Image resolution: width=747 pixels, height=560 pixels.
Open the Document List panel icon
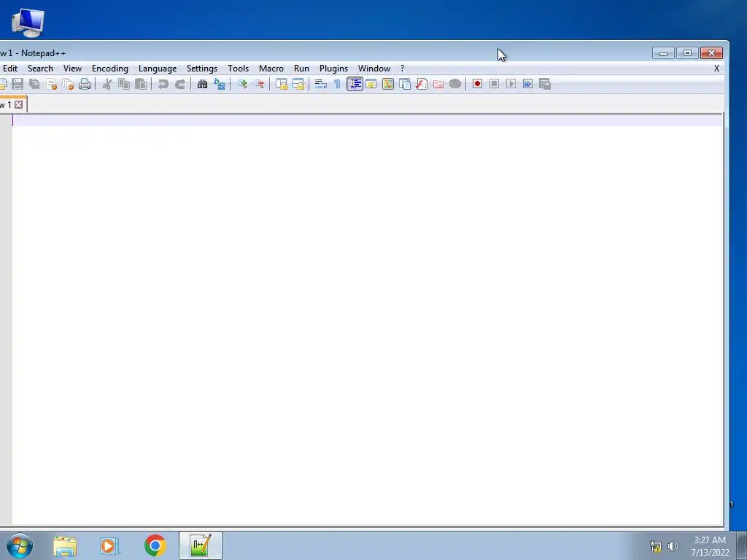[x=404, y=85]
